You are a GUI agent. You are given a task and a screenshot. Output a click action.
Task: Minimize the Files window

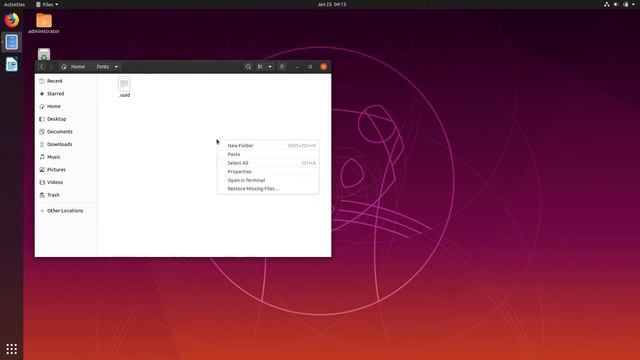(x=297, y=67)
